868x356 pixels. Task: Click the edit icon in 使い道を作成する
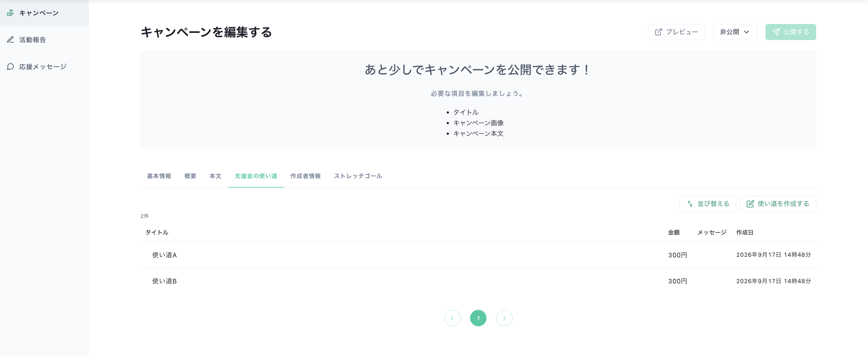(750, 204)
